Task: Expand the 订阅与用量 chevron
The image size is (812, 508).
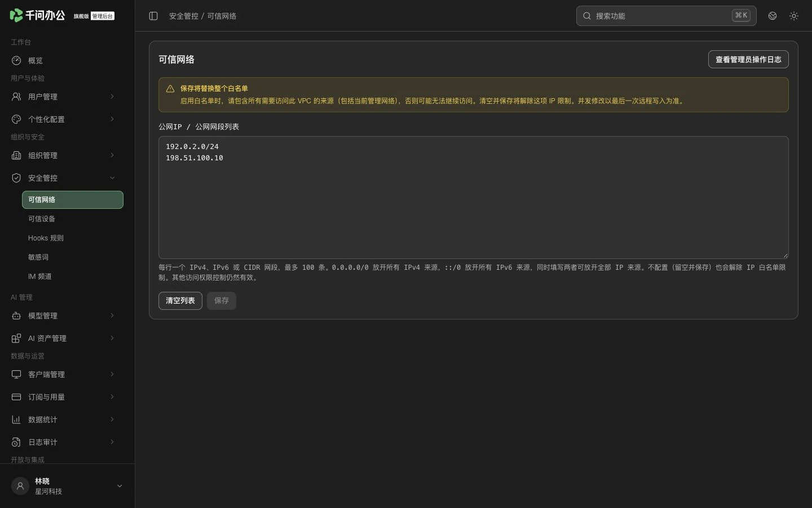Action: [x=112, y=397]
